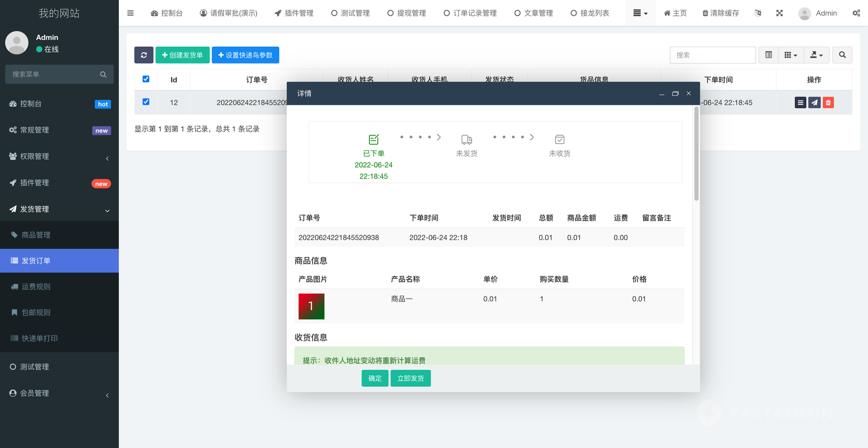Image resolution: width=868 pixels, height=448 pixels.
Task: Click the 创建发货单 button
Action: [182, 55]
